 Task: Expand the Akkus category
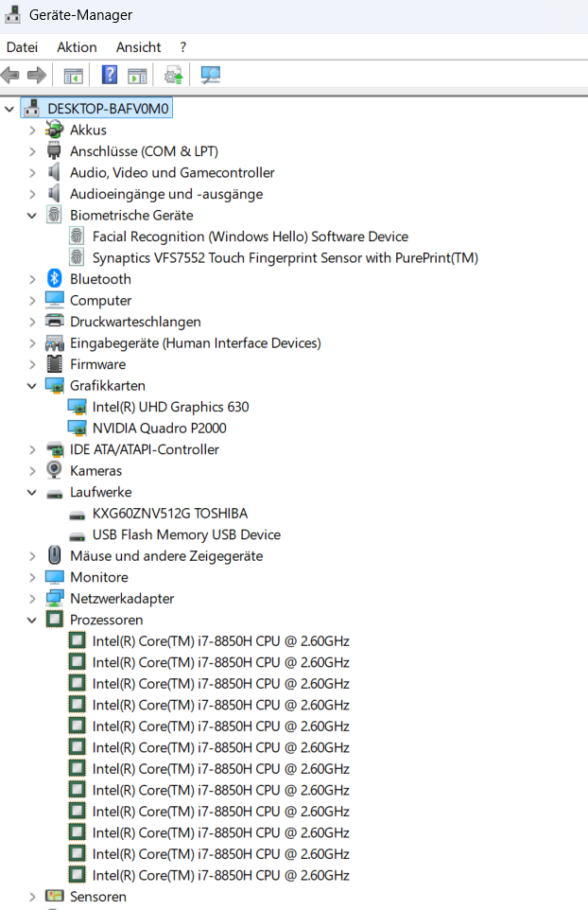(32, 130)
